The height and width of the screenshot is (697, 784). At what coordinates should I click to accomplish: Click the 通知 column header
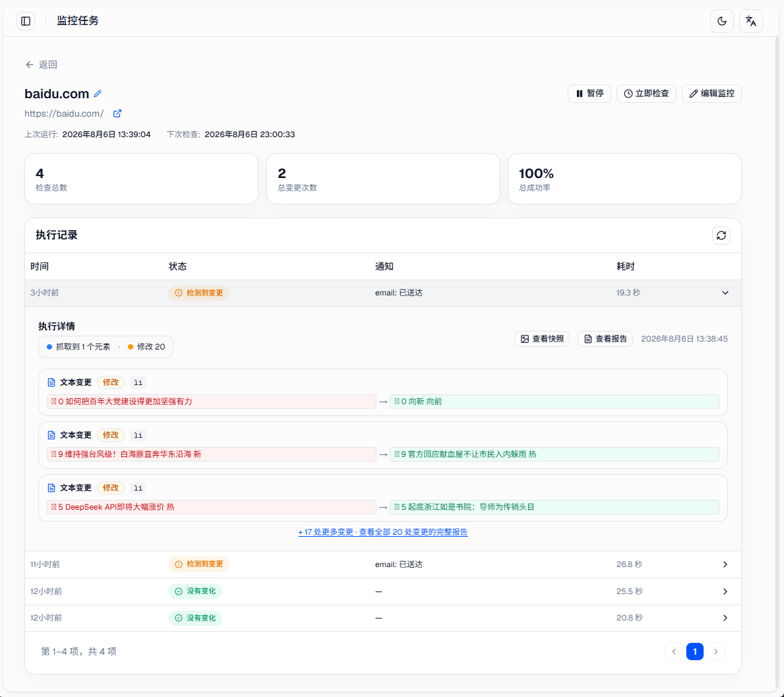click(x=384, y=266)
